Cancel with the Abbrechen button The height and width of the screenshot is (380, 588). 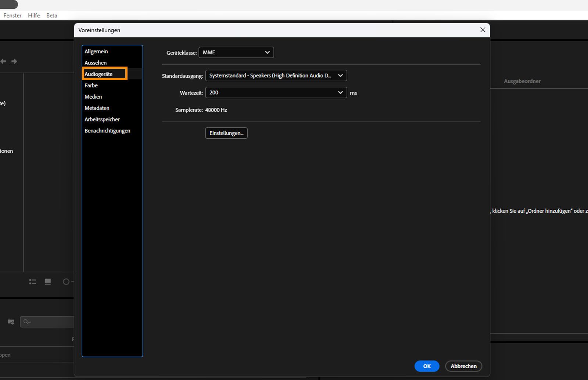pyautogui.click(x=463, y=366)
